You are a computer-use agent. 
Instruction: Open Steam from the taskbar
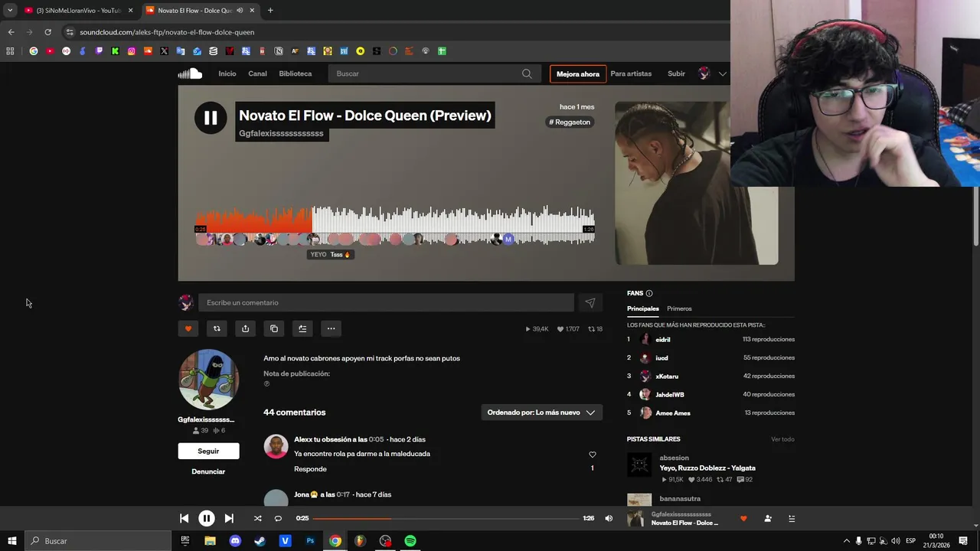[x=260, y=541]
